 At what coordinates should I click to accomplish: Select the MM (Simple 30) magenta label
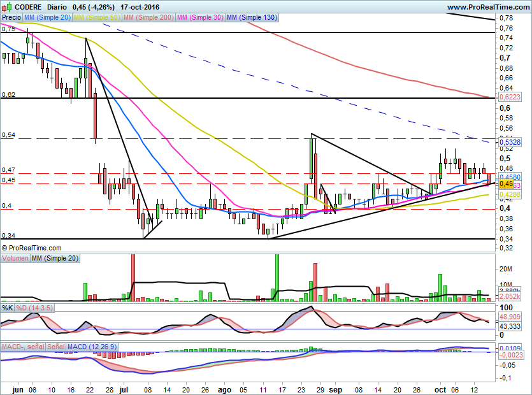pos(200,18)
